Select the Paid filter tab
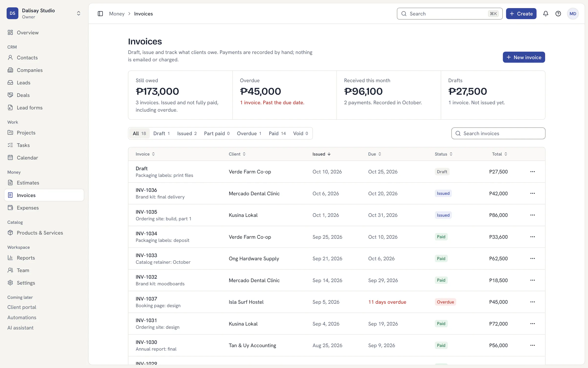This screenshot has height=368, width=588. point(277,133)
